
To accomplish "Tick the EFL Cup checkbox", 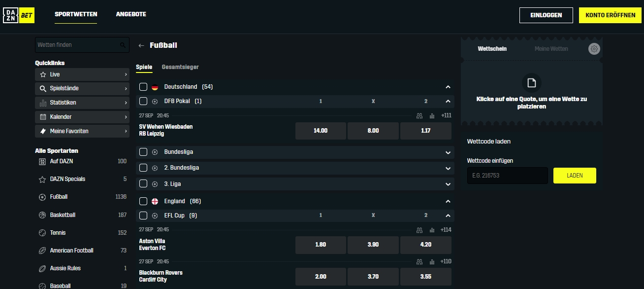I will pyautogui.click(x=143, y=216).
